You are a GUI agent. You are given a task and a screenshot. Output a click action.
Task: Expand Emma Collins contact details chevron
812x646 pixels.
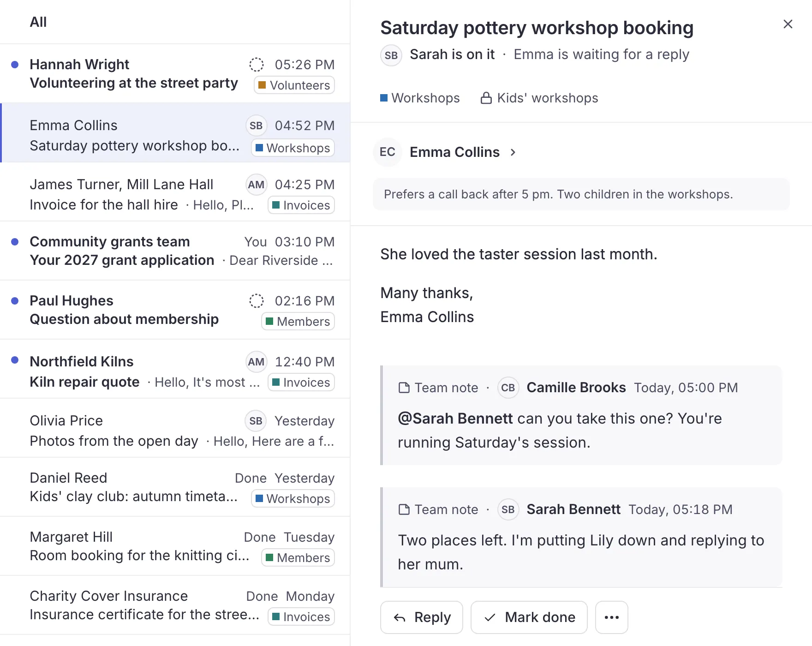(x=513, y=152)
